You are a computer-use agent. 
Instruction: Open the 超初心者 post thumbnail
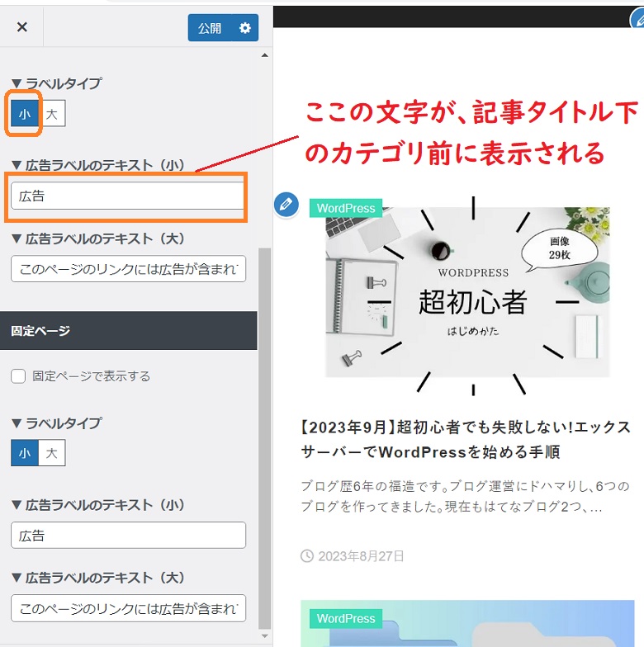[x=467, y=295]
